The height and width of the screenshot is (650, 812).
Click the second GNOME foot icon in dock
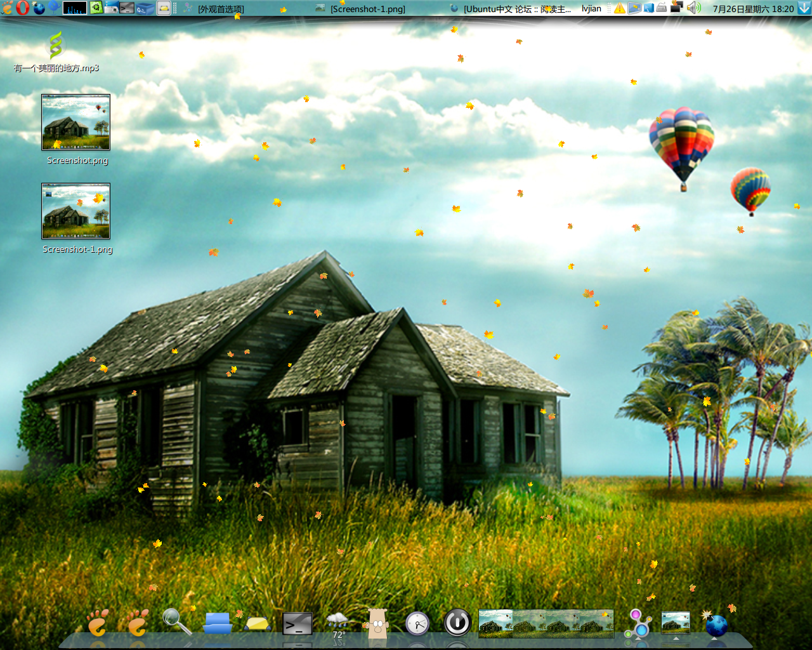[x=138, y=623]
